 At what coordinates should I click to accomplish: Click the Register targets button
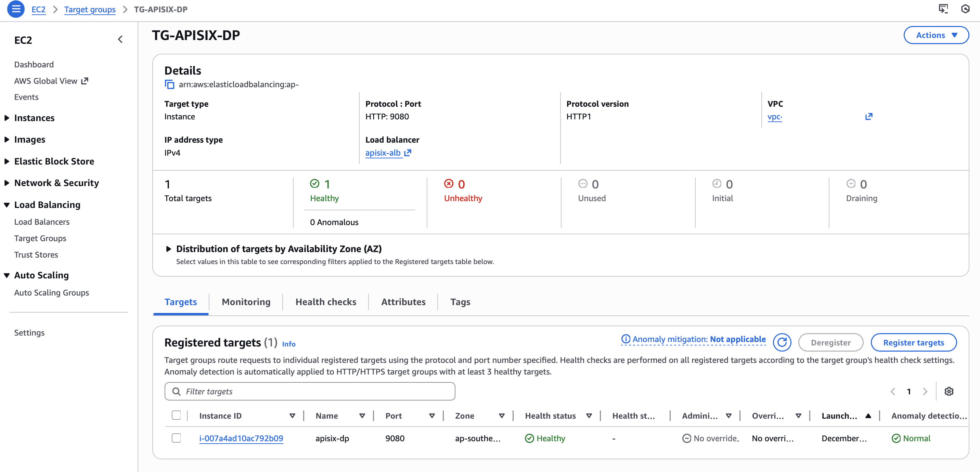(x=914, y=342)
